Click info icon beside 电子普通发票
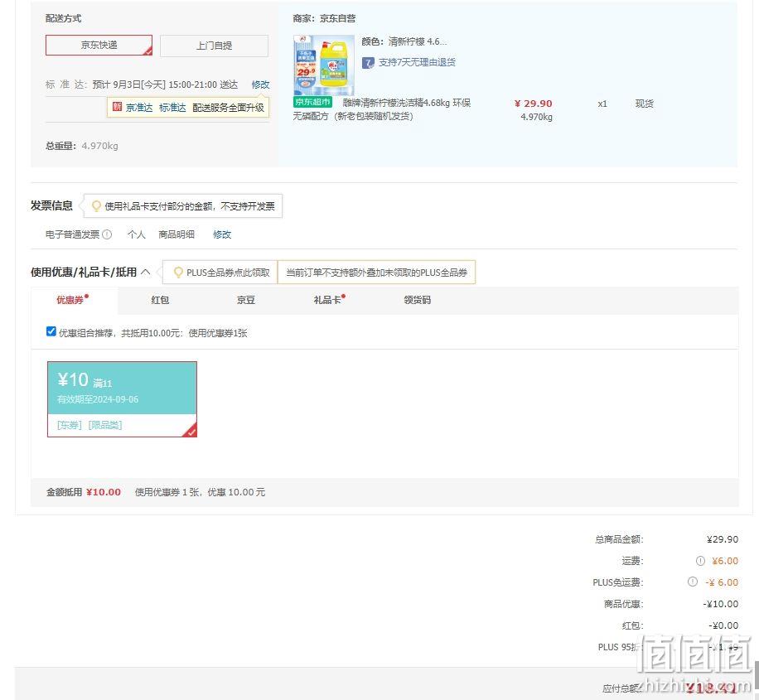The image size is (759, 700). point(107,234)
